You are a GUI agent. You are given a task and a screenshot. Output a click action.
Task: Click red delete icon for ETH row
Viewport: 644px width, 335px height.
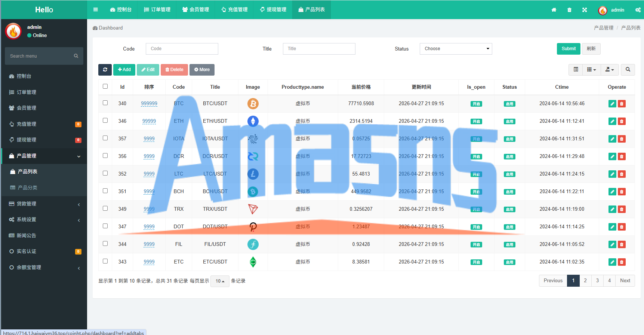(622, 121)
